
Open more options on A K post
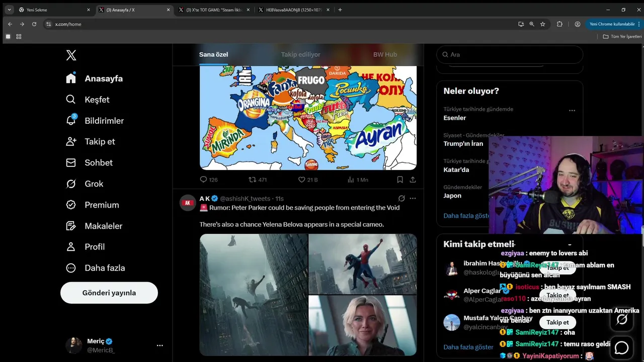[413, 199]
